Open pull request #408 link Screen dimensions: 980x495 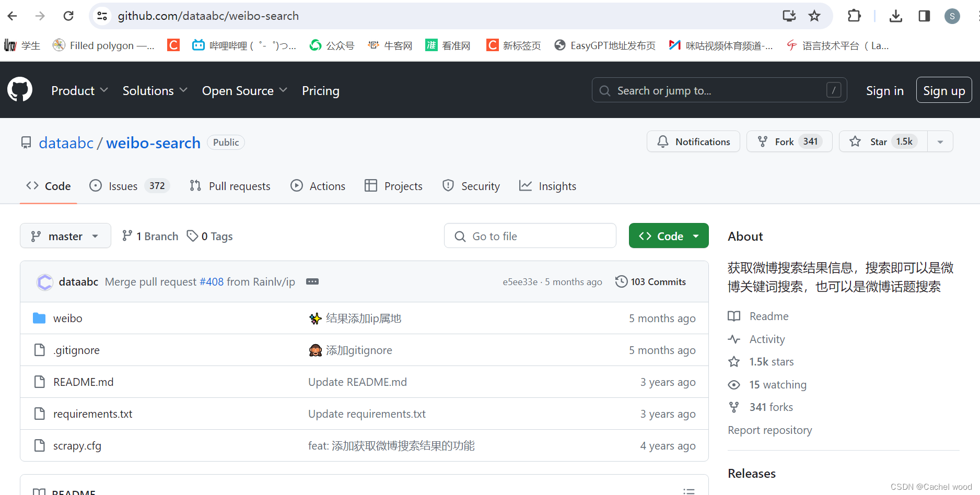212,282
